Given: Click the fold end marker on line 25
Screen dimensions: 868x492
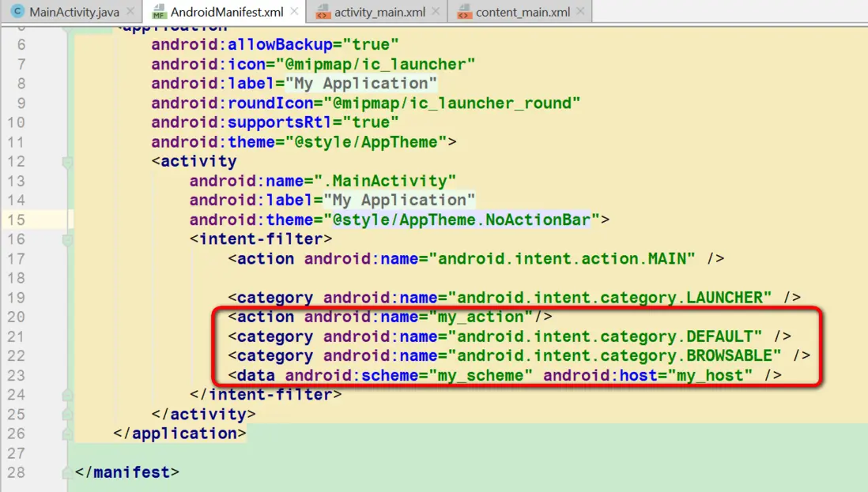Looking at the screenshot, I should tap(67, 415).
